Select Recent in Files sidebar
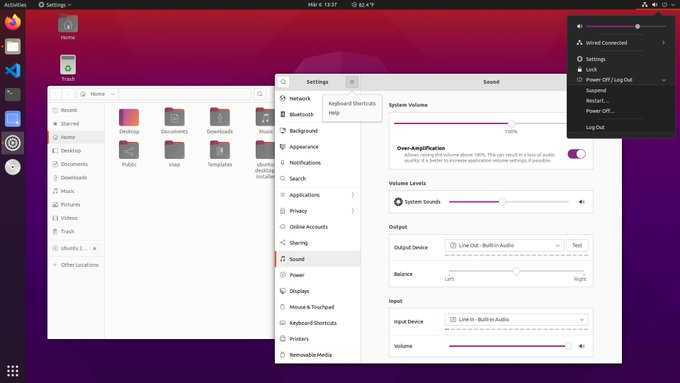Viewport: 680px width, 383px height. pyautogui.click(x=76, y=110)
